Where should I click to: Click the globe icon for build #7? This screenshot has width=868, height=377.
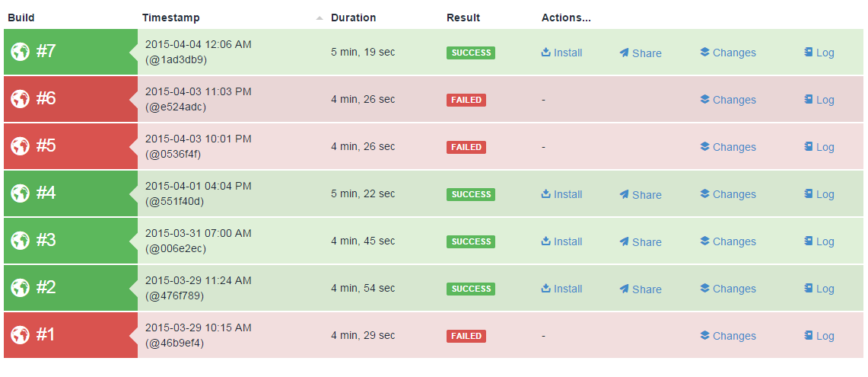pyautogui.click(x=20, y=52)
